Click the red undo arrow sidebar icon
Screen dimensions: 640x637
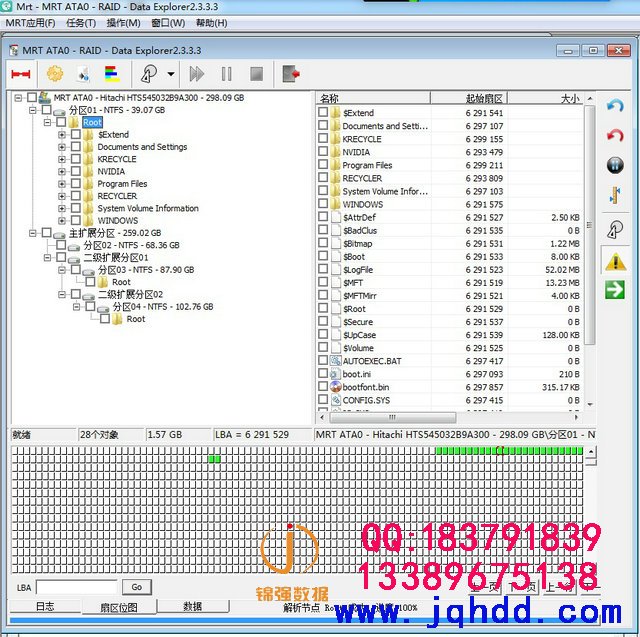(615, 135)
